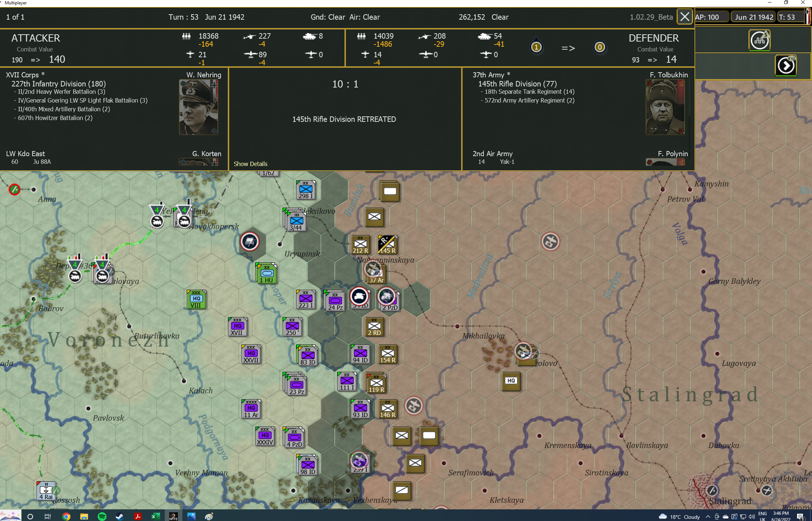Select the HQ XVII corps counter on map

tap(237, 327)
